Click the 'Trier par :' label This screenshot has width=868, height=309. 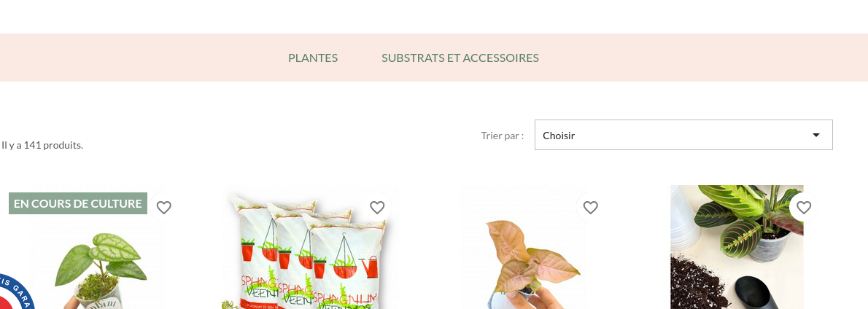(x=502, y=136)
